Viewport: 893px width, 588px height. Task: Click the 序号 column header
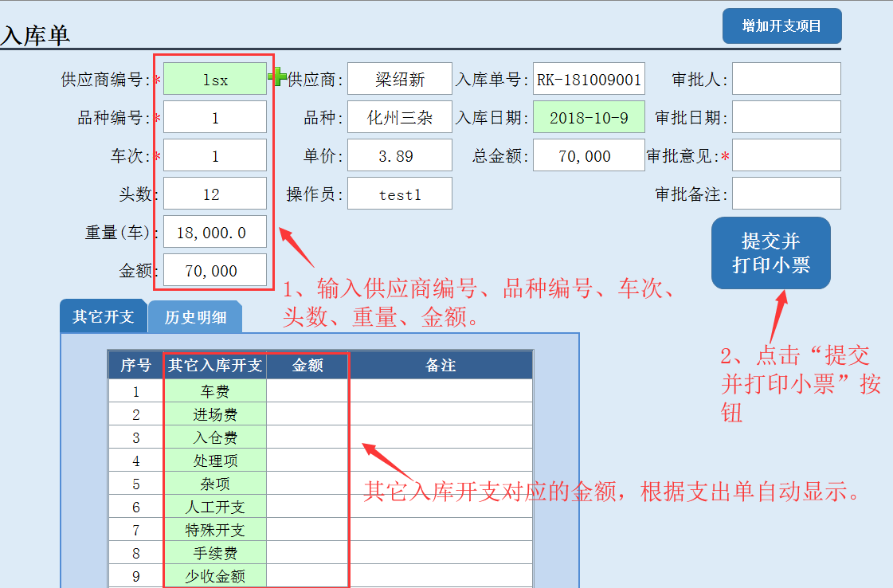click(135, 365)
